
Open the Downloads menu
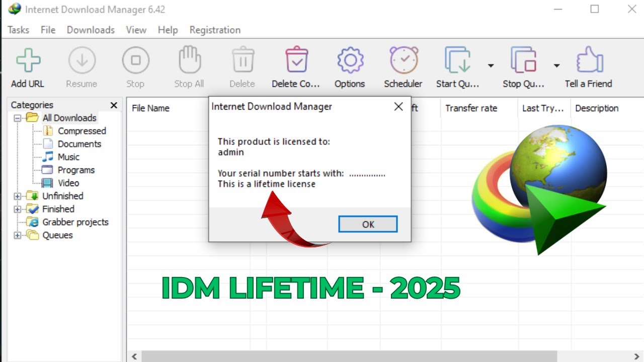[91, 30]
